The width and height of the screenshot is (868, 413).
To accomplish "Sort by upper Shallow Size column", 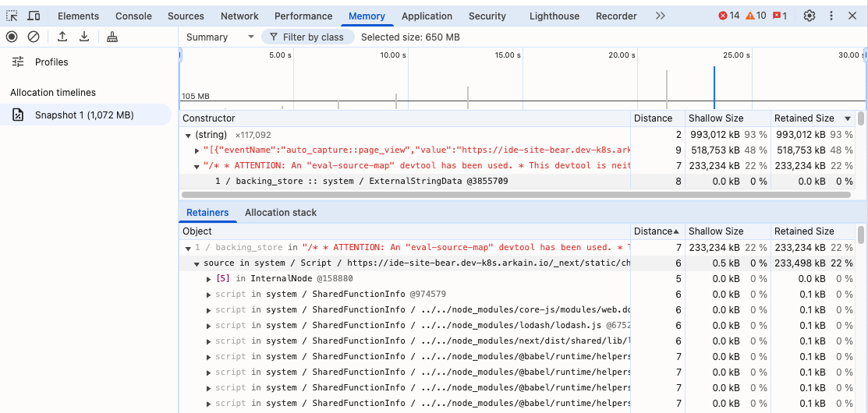I will click(728, 118).
